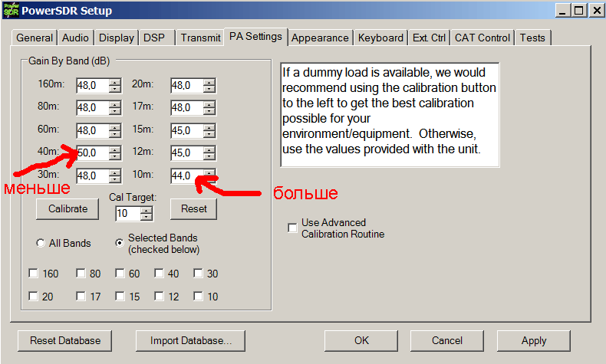Select the All Bands radio option

(x=41, y=243)
